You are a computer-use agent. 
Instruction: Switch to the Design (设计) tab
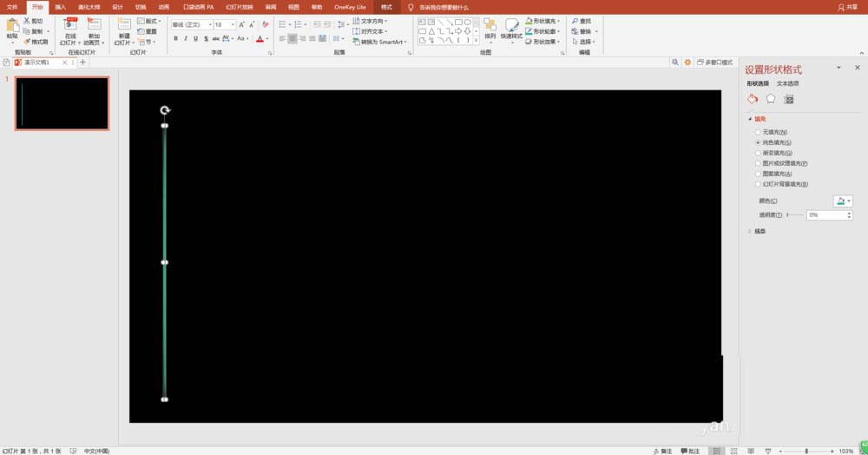pos(117,7)
